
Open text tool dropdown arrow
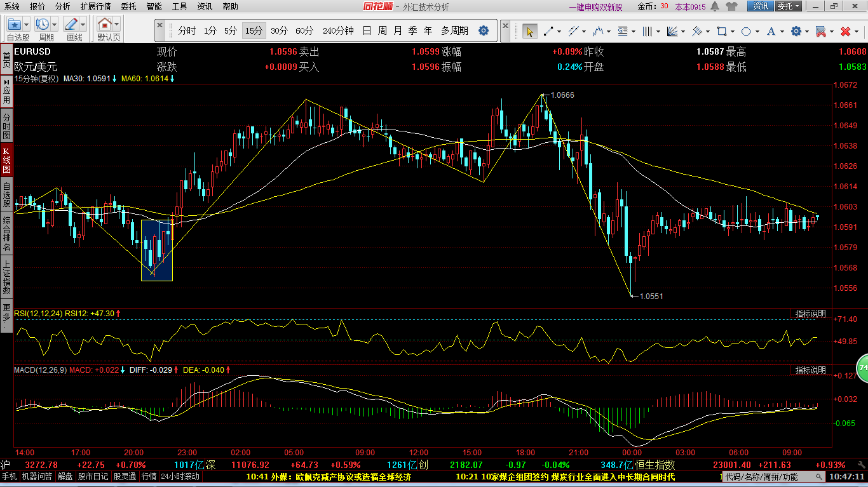pos(782,31)
